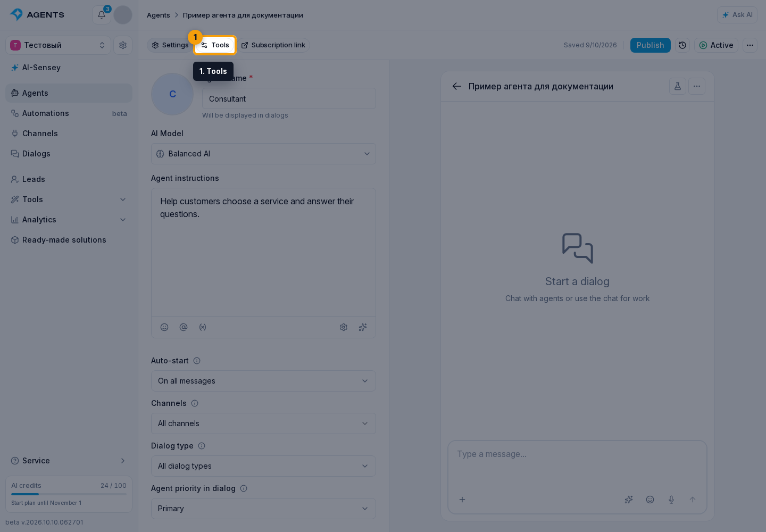Open the Subscription link
The width and height of the screenshot is (766, 532).
pyautogui.click(x=273, y=45)
